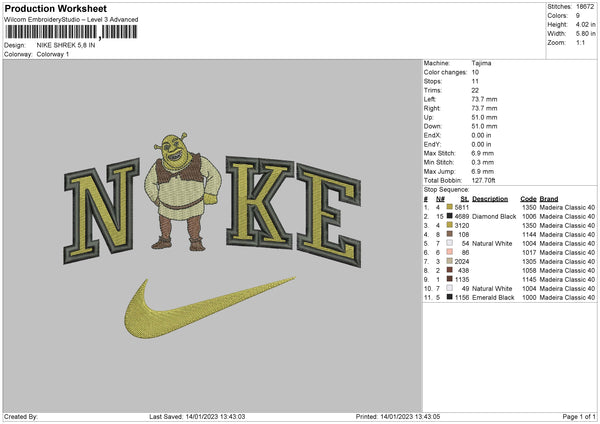Select thread code 1145 in the stop sequence

click(529, 279)
